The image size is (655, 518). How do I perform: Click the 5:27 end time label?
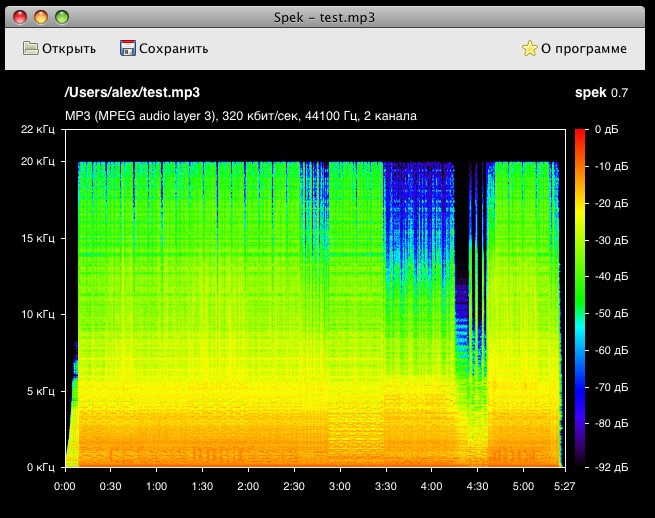(x=564, y=486)
